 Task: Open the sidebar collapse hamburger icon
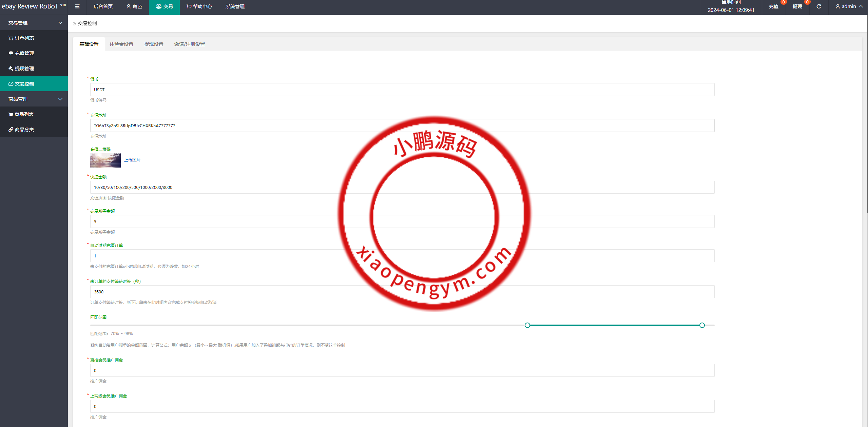[x=77, y=6]
